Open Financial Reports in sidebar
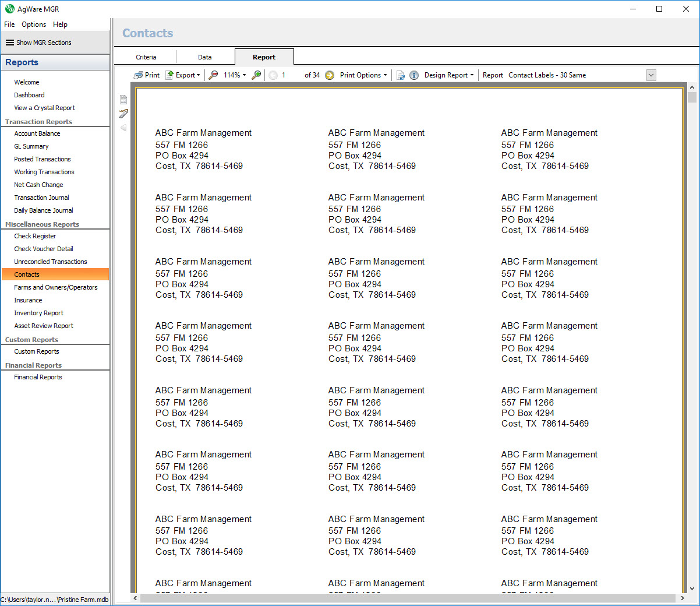The image size is (700, 606). tap(38, 377)
